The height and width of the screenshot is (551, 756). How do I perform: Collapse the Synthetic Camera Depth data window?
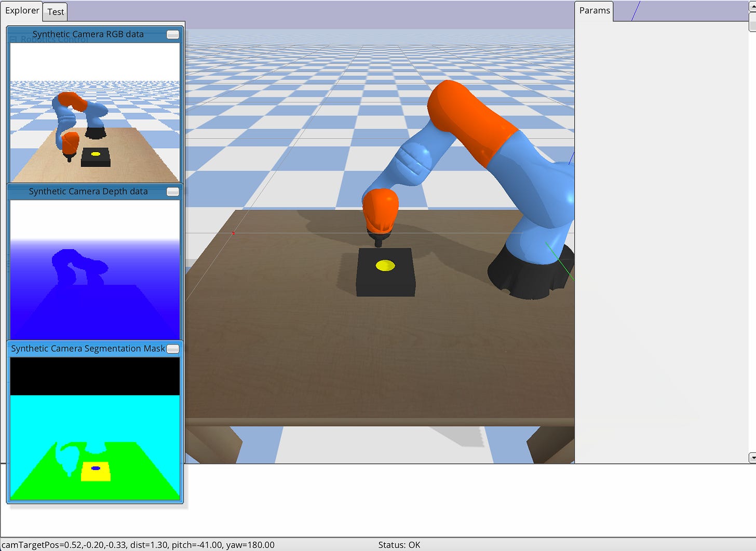(x=173, y=191)
